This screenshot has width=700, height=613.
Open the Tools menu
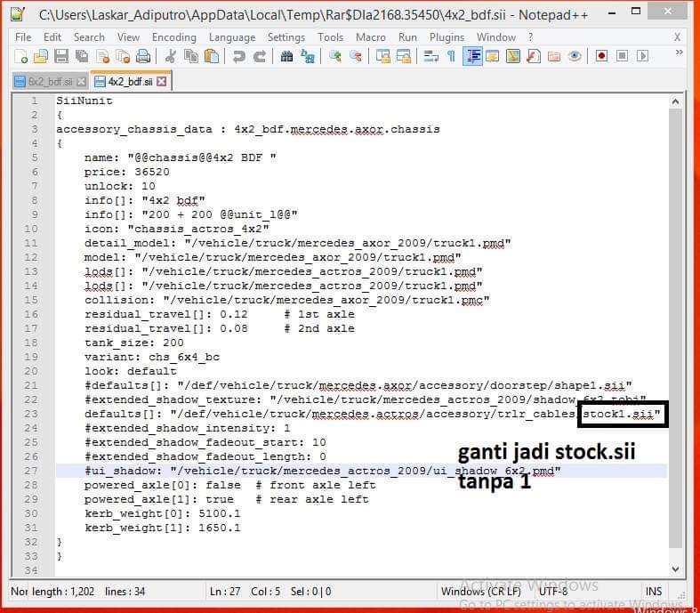click(x=330, y=37)
